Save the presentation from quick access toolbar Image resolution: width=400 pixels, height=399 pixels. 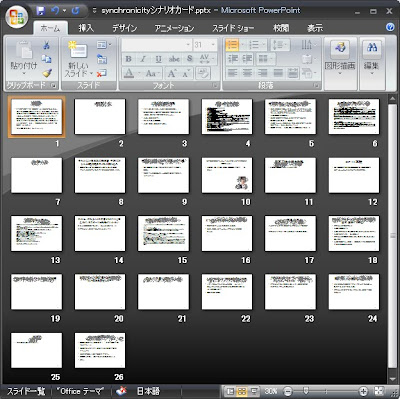coord(40,11)
